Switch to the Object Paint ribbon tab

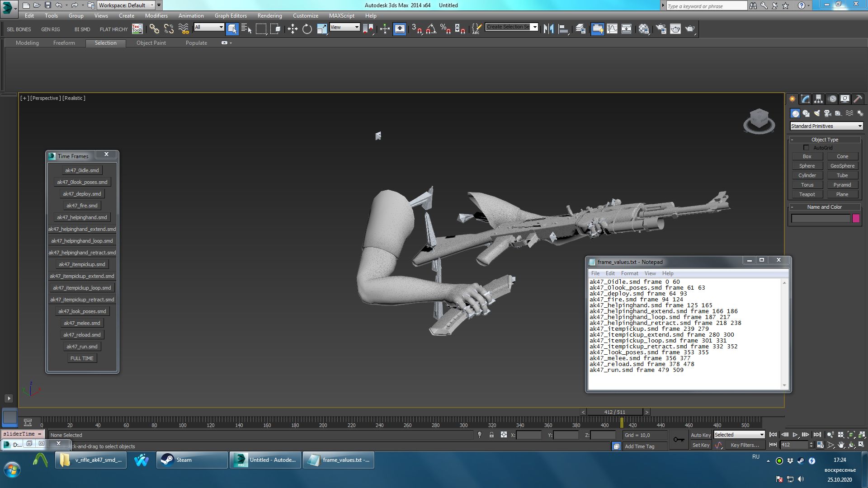[151, 43]
